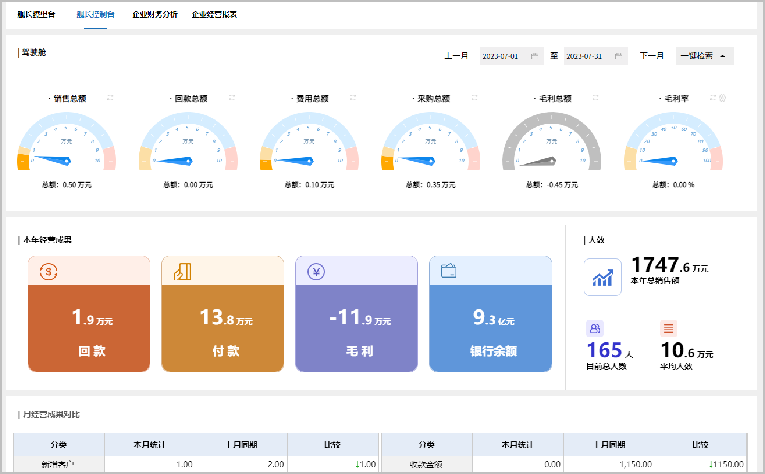Click the 银行余额 9.3 亿元 card
Image resolution: width=765 pixels, height=474 pixels.
tap(490, 325)
